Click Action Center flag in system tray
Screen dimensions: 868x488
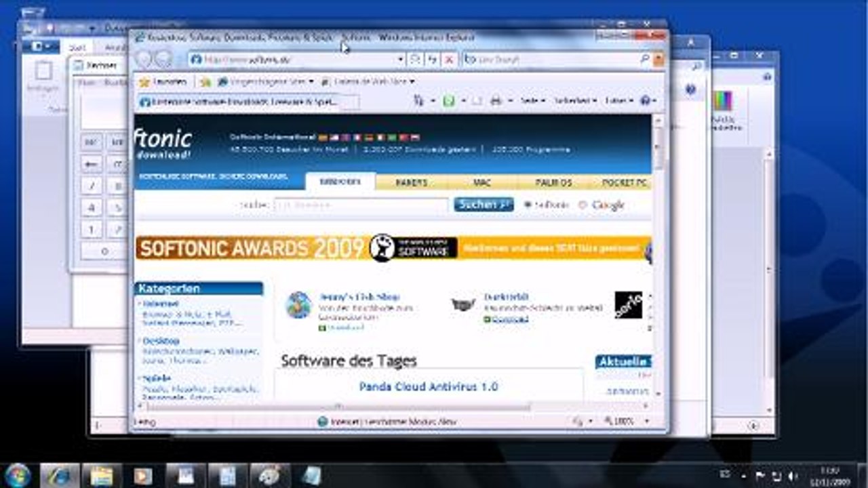(x=761, y=476)
